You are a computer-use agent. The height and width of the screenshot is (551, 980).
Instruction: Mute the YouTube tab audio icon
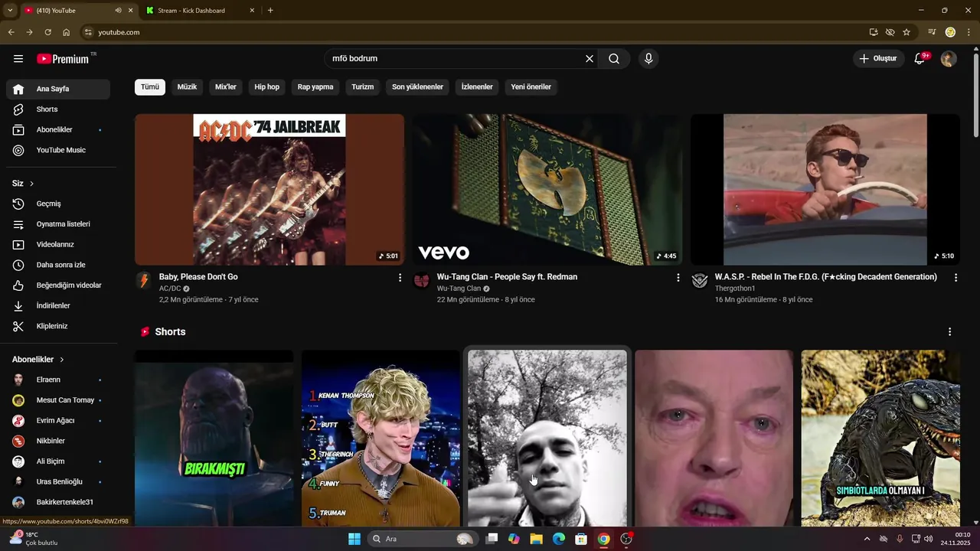point(118,11)
